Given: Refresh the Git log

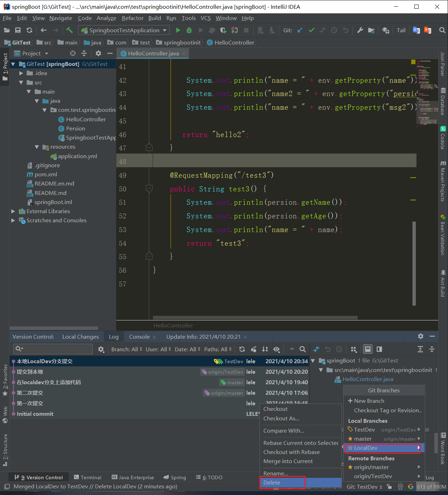Looking at the screenshot, I should click(242, 349).
